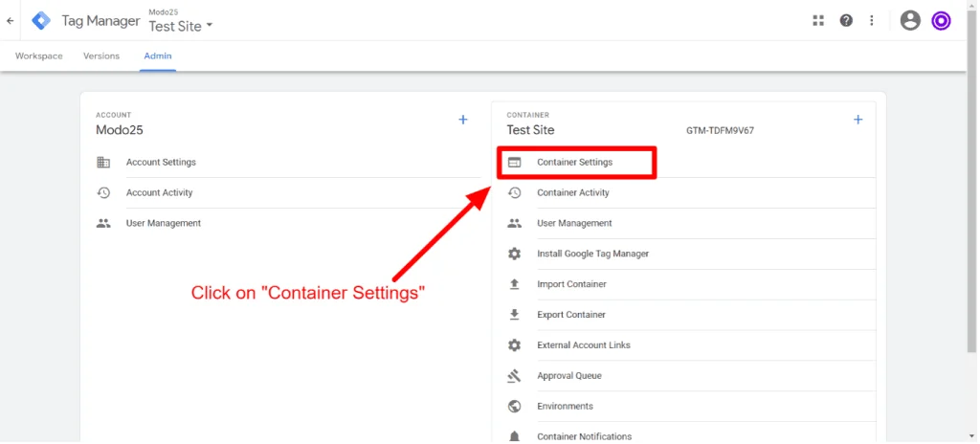Click the purple circle profile icon
980x444 pixels.
[x=941, y=21]
